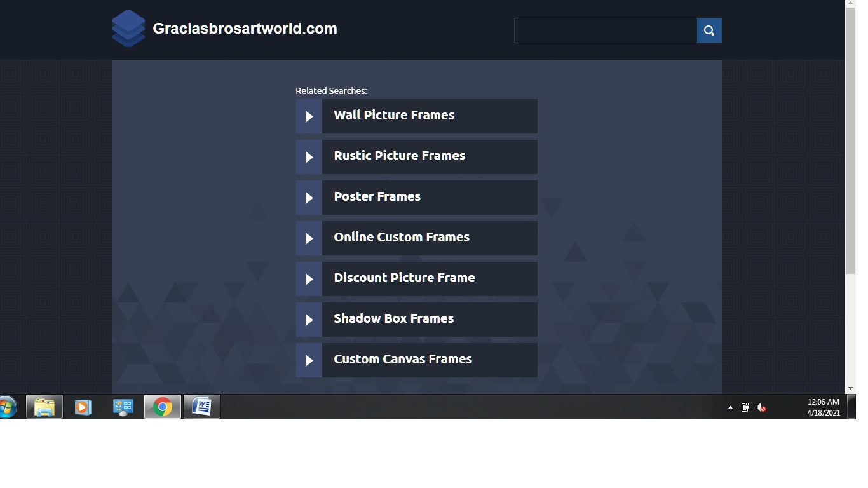Open Windows Explorer folder icon in taskbar

[44, 407]
